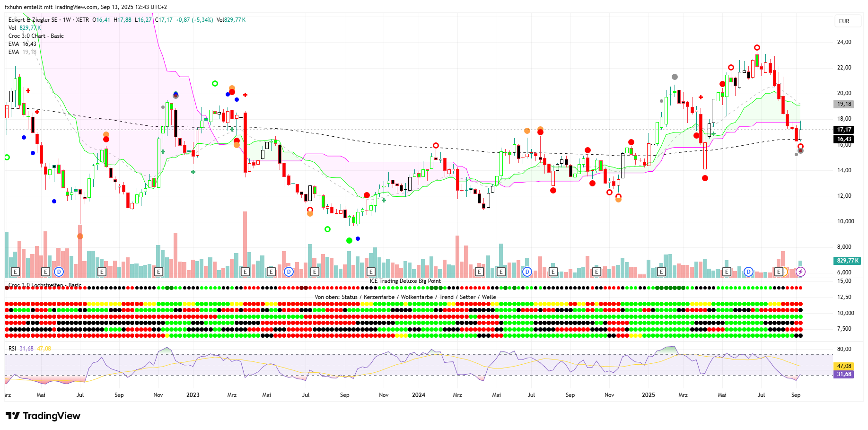Click the Croc 3.0 Lochstreifen - Basic label
Viewport: 868px width, 430px height.
pyautogui.click(x=45, y=285)
